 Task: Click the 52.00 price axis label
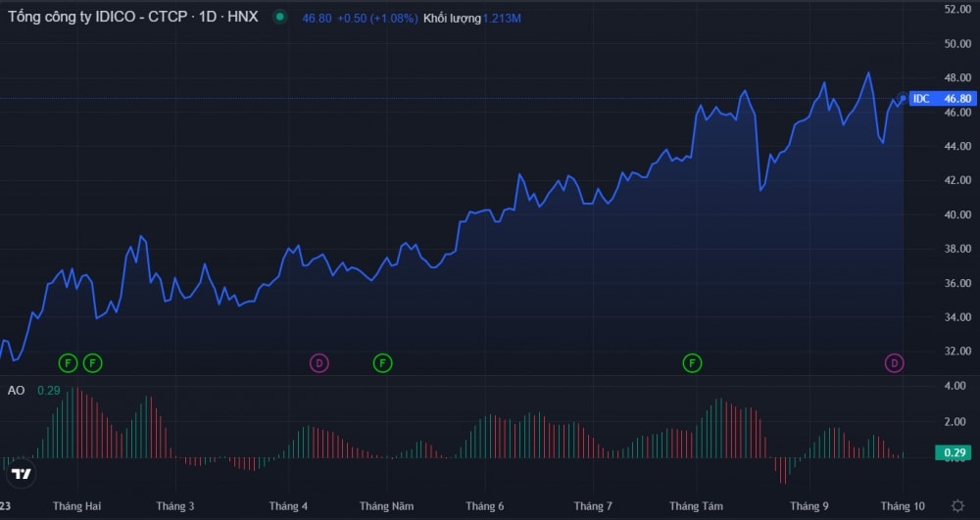coord(957,10)
